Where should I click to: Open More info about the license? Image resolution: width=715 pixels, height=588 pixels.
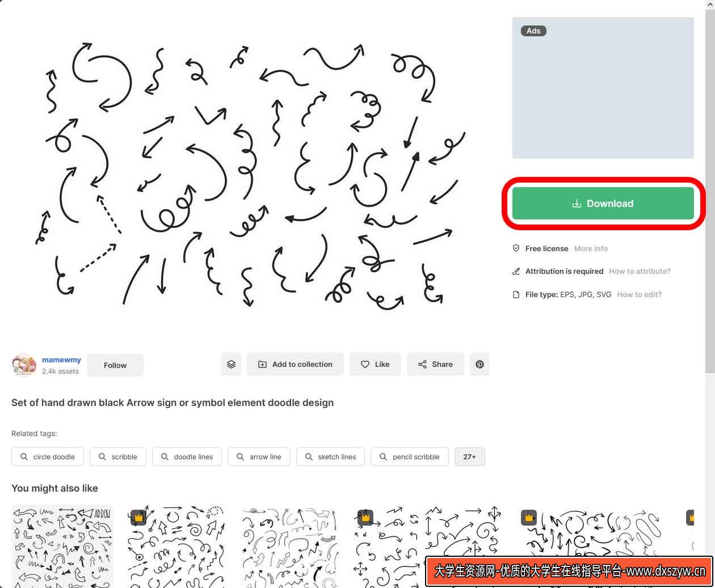coord(591,248)
